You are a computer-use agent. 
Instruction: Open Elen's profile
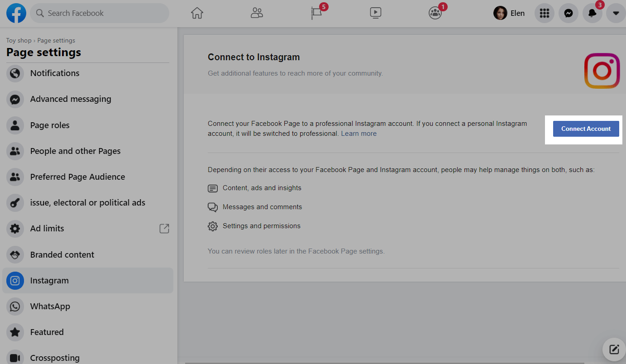pos(509,13)
